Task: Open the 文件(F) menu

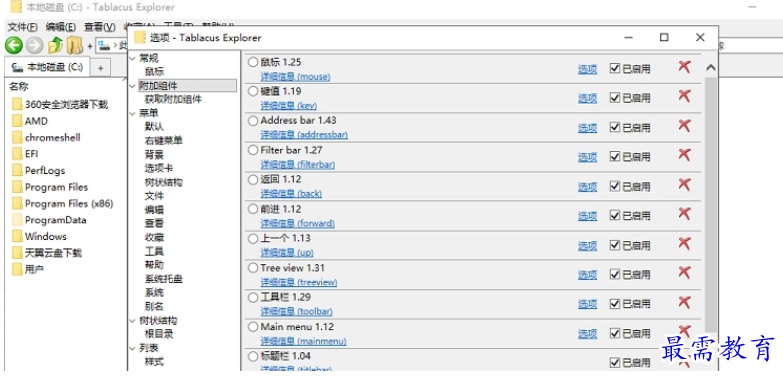Action: coord(22,27)
